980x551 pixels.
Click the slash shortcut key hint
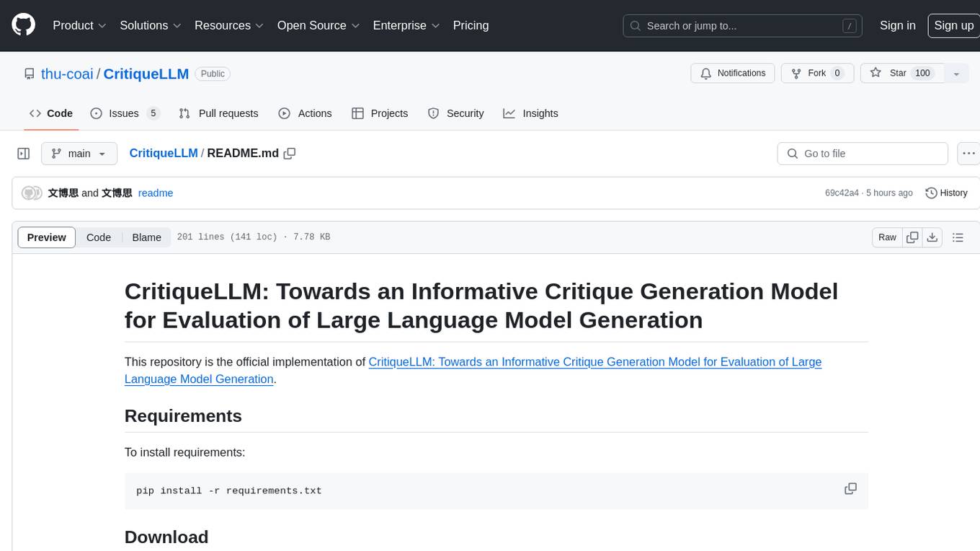tap(850, 26)
